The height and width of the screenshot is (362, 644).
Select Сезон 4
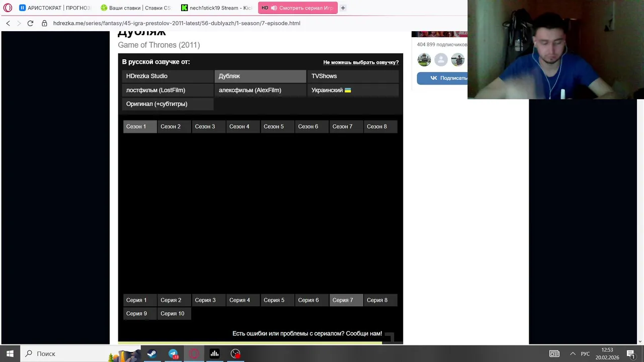click(x=243, y=126)
